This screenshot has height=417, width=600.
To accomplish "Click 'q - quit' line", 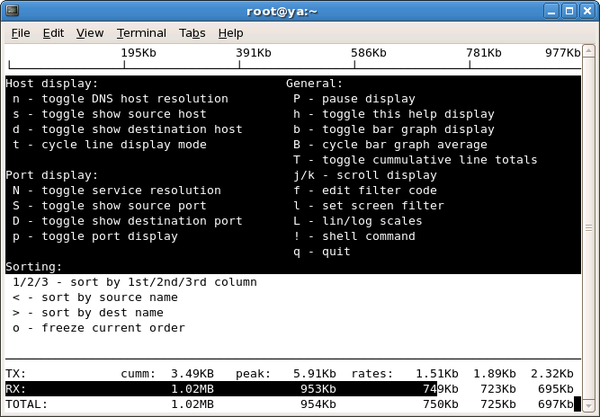I will (322, 252).
